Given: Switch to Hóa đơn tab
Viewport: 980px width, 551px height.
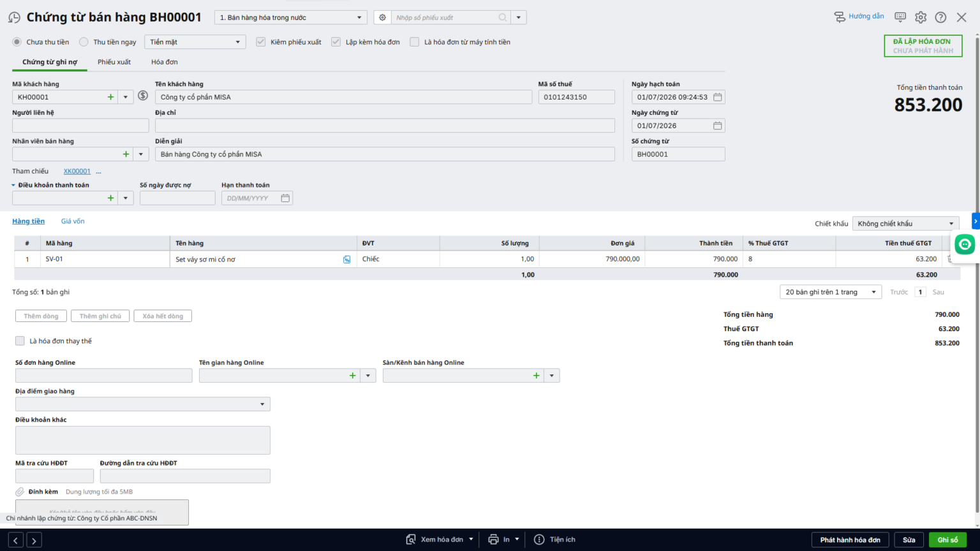Looking at the screenshot, I should (165, 62).
